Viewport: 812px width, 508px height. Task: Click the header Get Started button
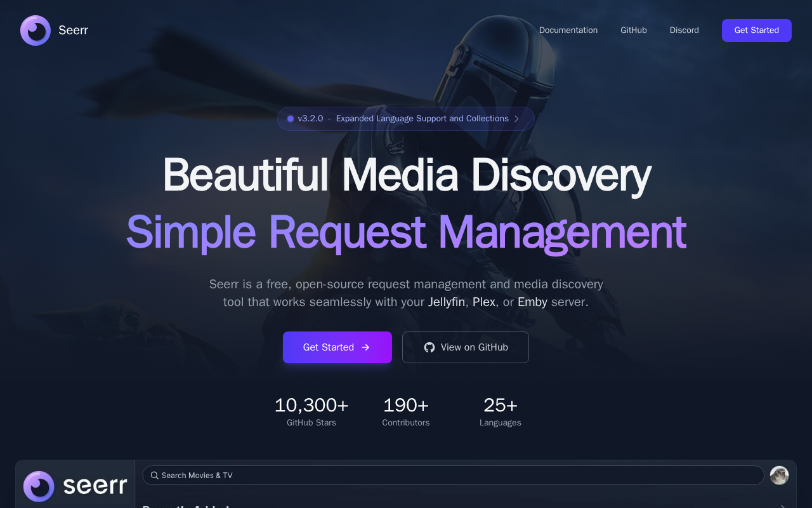point(757,30)
